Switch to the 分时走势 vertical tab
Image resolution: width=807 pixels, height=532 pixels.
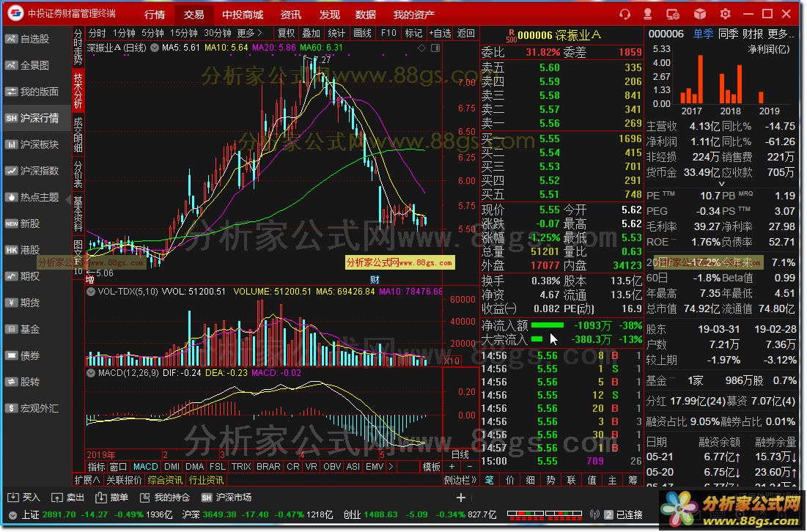78,48
